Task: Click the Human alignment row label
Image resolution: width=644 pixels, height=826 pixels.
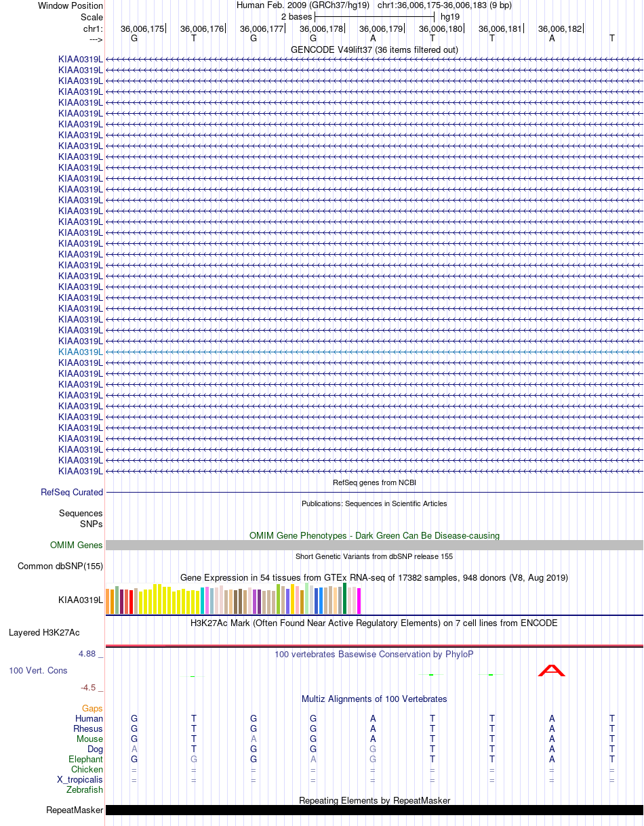Action: 89,719
